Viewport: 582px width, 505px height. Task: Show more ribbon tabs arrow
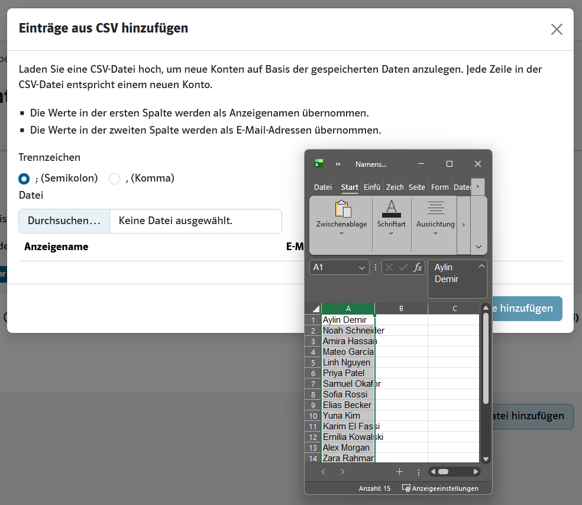pyautogui.click(x=478, y=187)
